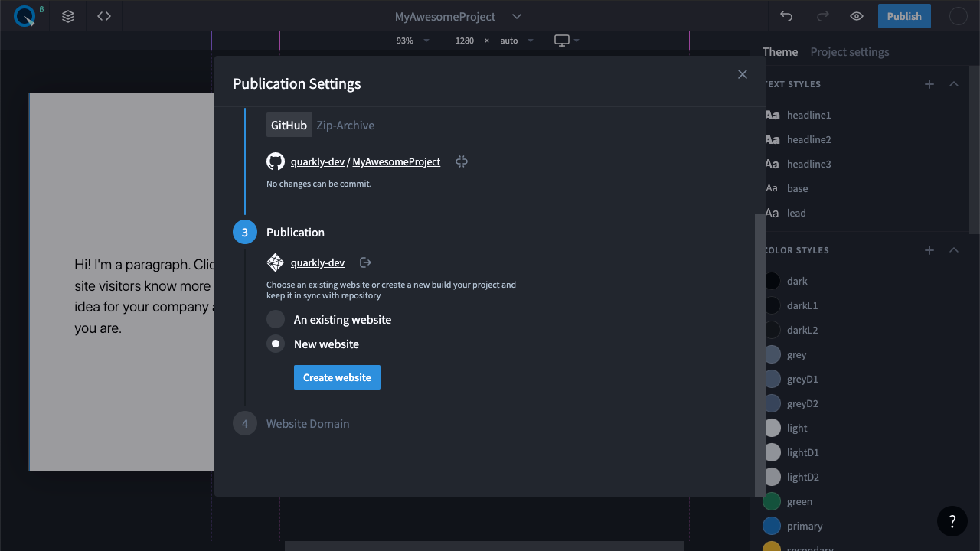Toggle preview mode with eye icon

(x=857, y=16)
